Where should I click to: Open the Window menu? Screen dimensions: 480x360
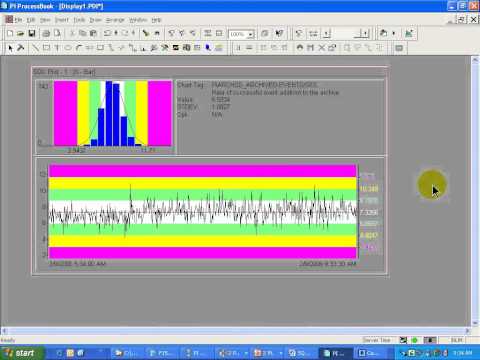(138, 20)
